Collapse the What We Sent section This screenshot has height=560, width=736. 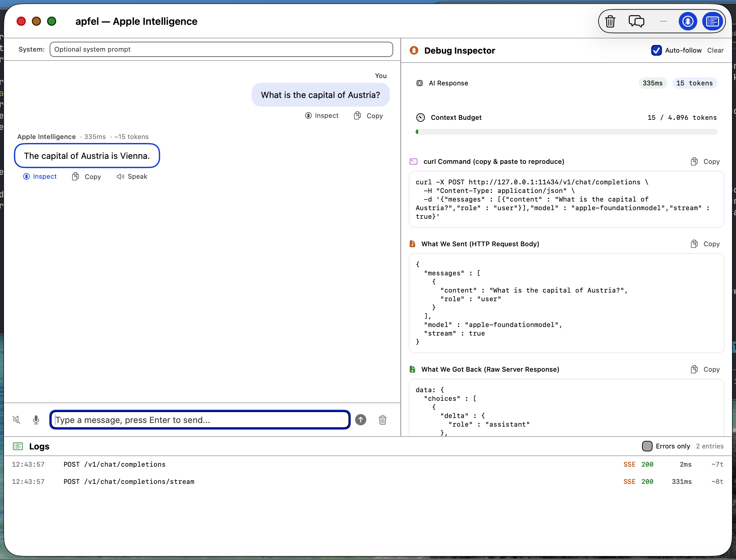(481, 244)
